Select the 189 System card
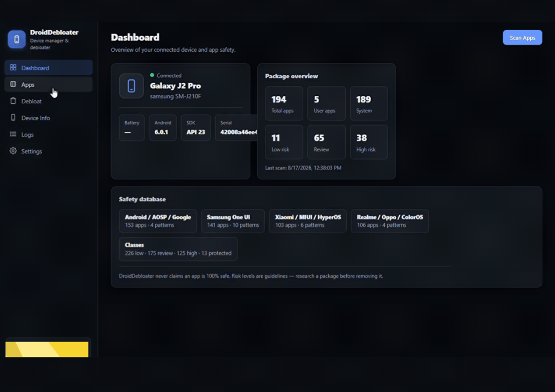The height and width of the screenshot is (392, 555). [369, 104]
